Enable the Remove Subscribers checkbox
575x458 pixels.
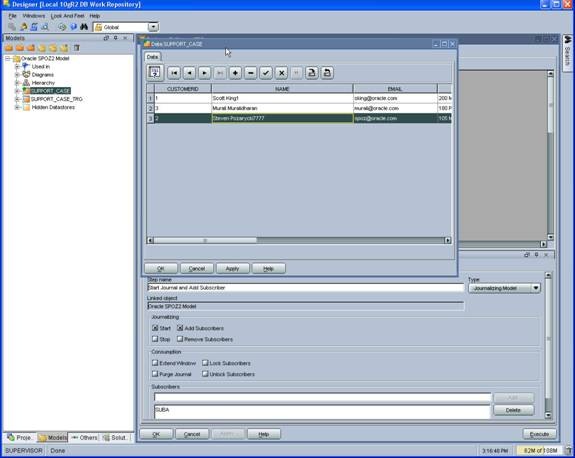pos(180,339)
